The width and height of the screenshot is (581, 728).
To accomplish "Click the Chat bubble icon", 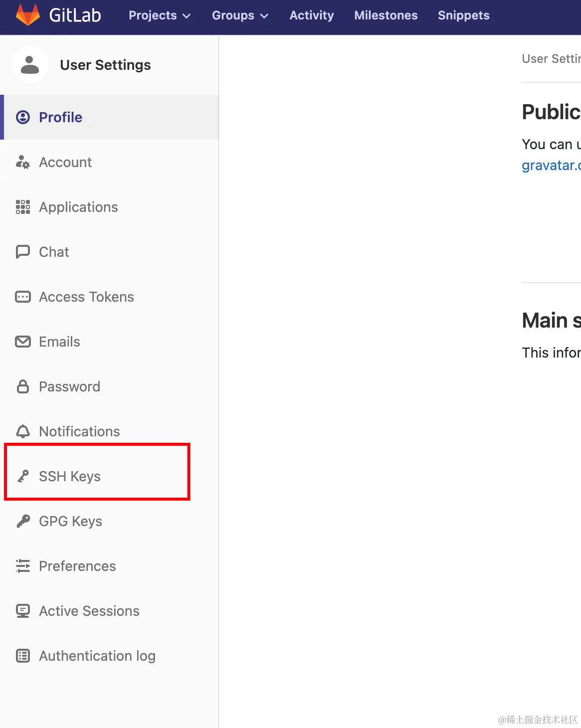I will 23,252.
